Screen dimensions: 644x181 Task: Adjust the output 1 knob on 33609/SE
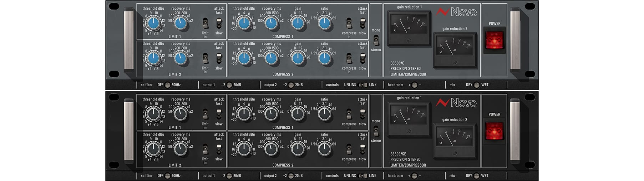pyautogui.click(x=229, y=176)
